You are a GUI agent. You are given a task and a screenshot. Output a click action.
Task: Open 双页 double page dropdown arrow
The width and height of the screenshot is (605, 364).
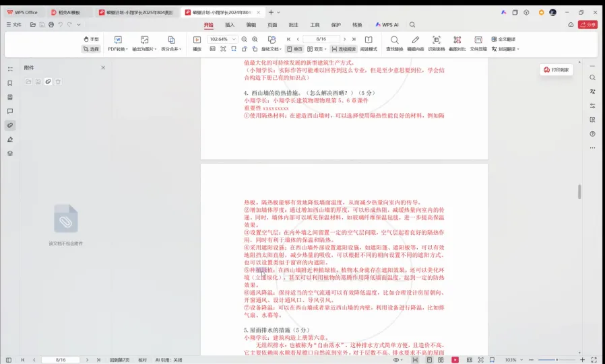point(325,49)
